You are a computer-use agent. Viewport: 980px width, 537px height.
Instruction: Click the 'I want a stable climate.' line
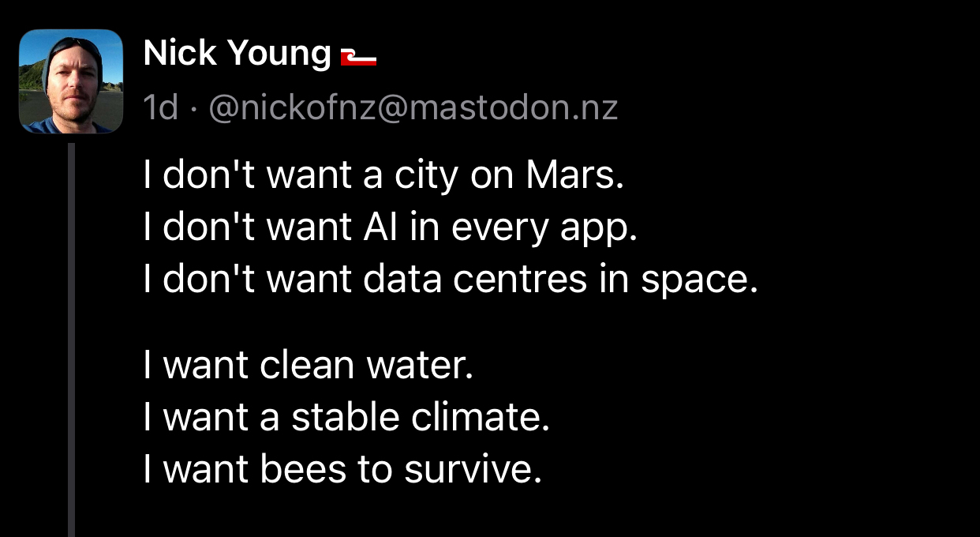pos(346,418)
